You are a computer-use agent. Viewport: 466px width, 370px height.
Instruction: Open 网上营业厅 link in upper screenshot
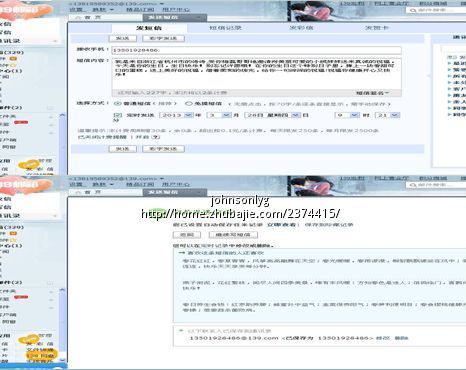pyautogui.click(x=391, y=3)
